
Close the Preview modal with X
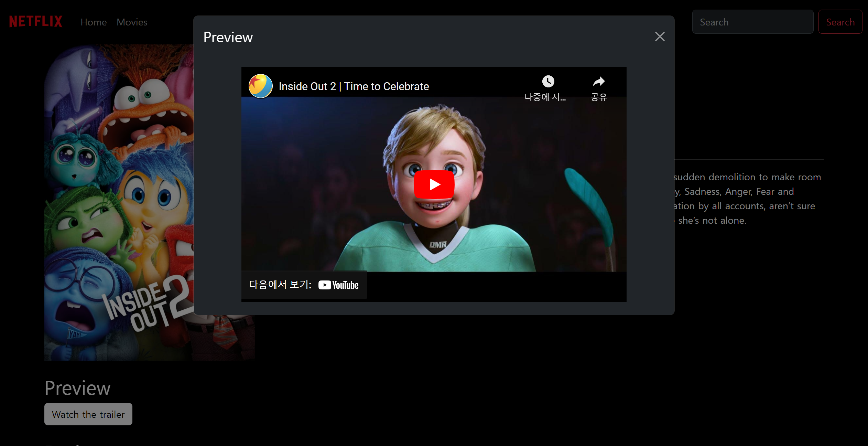[x=660, y=36]
